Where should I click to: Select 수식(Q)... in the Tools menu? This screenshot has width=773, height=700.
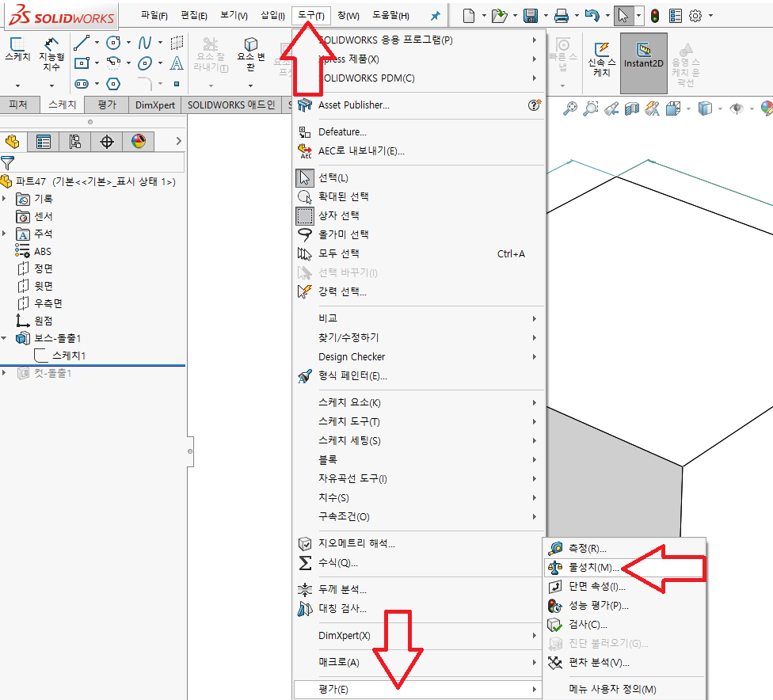pos(418,562)
